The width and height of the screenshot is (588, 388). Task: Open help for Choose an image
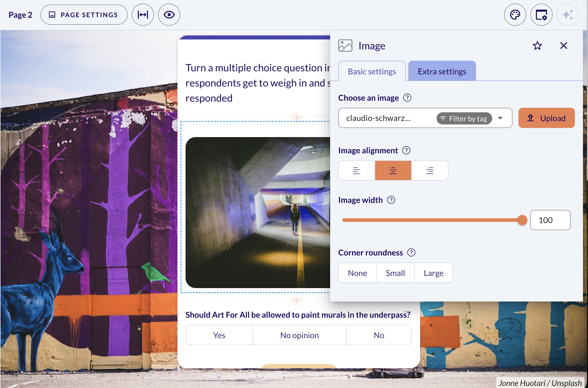point(407,98)
